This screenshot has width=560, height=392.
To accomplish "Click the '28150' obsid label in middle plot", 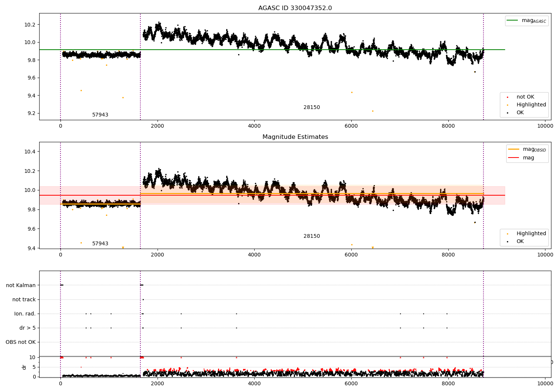I will [x=311, y=236].
